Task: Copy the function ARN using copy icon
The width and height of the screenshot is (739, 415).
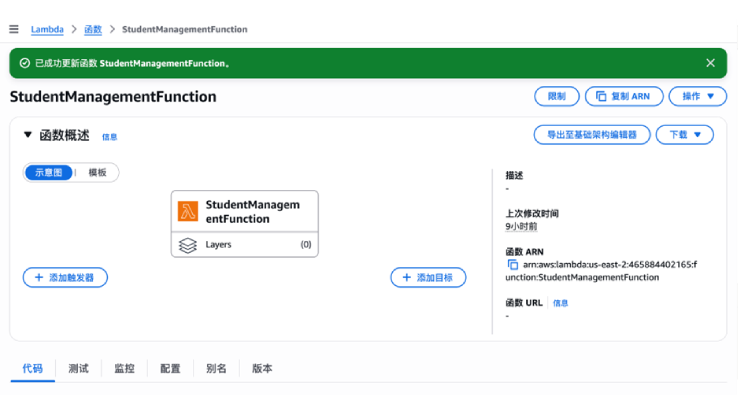Action: [513, 265]
